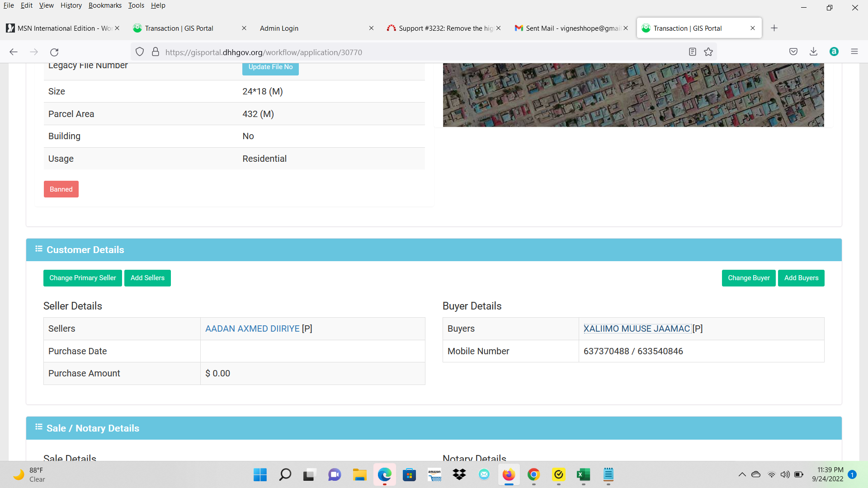This screenshot has width=868, height=488.
Task: Go back using browser back arrow
Action: point(14,52)
